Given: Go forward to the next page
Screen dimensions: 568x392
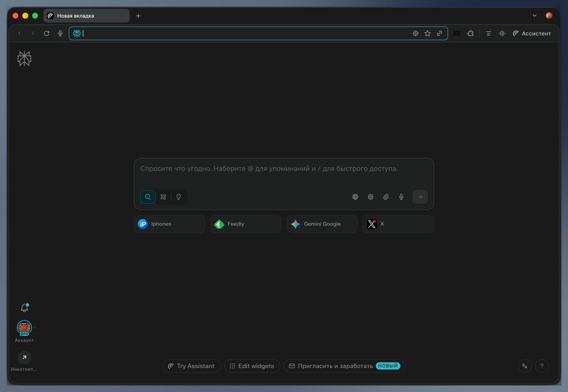Looking at the screenshot, I should 33,34.
